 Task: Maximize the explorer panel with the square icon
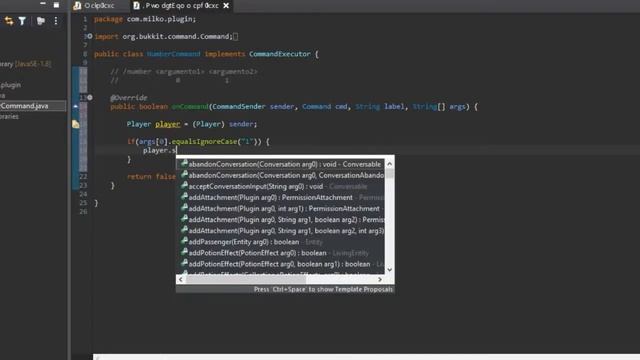click(x=56, y=5)
